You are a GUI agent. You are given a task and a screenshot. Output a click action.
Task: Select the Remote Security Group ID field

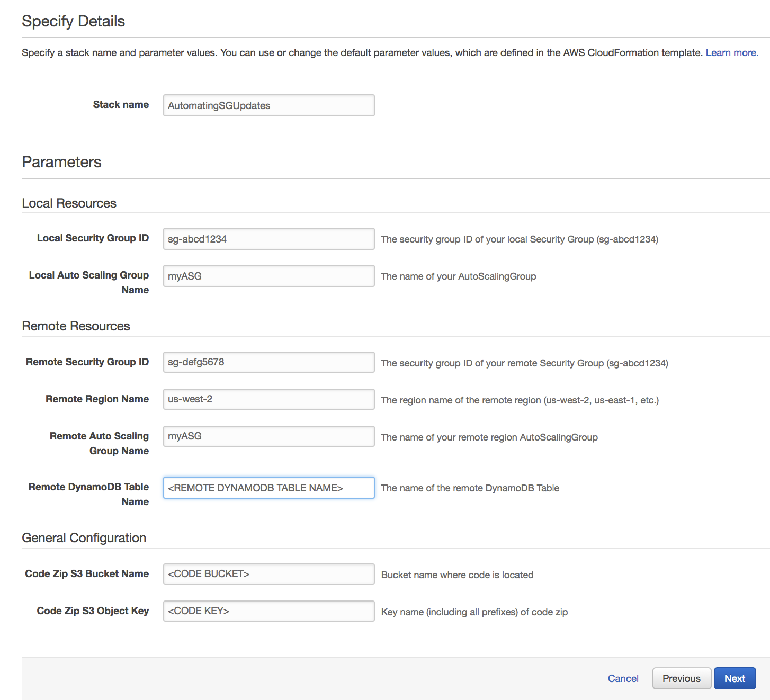268,362
